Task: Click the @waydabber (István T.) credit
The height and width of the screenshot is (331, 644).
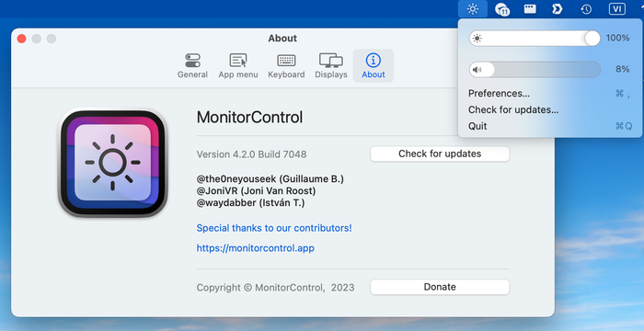Action: pos(250,203)
